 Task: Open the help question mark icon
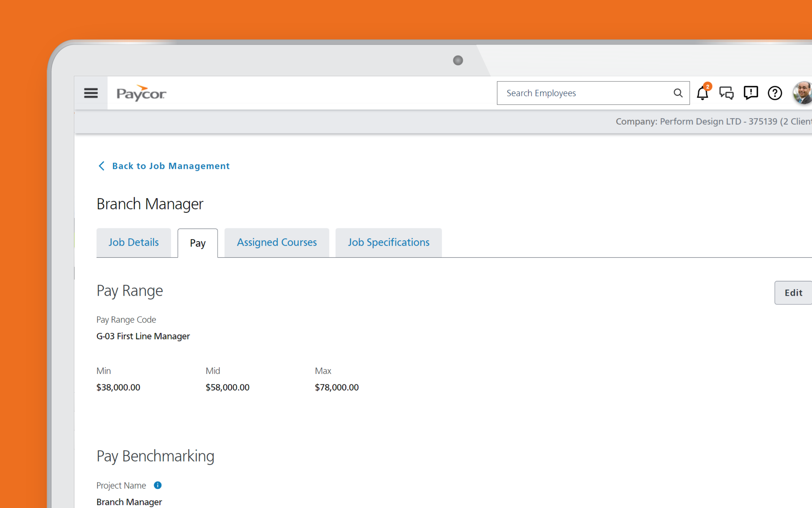(775, 93)
